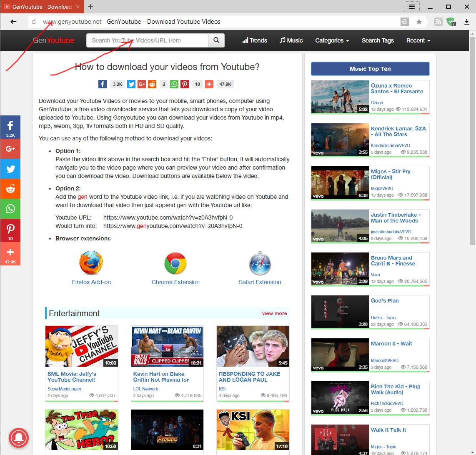Click the Safari Extension compass icon
The image size is (476, 455).
[x=260, y=263]
